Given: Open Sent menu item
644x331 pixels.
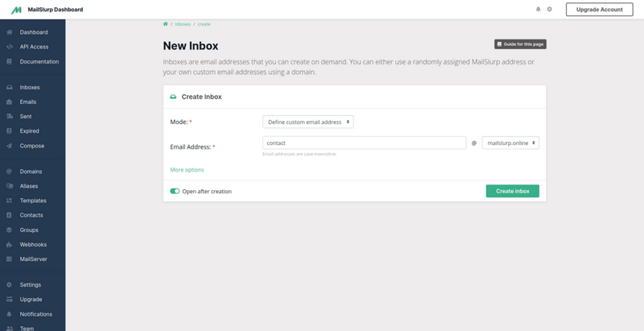Looking at the screenshot, I should [26, 117].
